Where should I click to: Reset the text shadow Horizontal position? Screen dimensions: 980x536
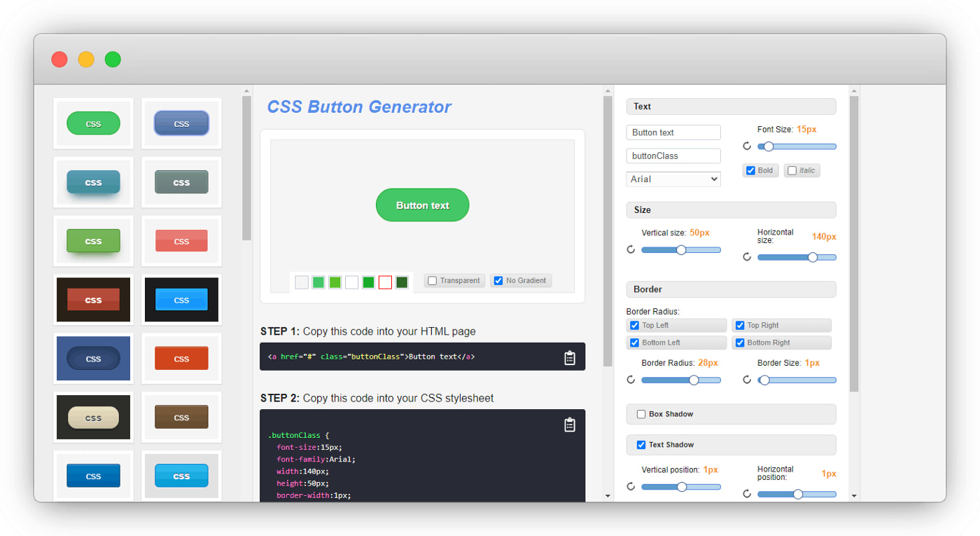[x=747, y=494]
